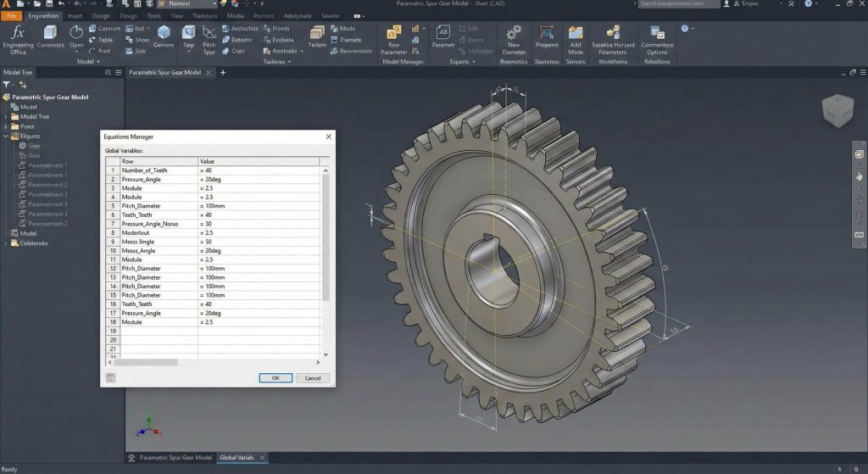Cancel the Equations Manager dialog
868x474 pixels.
(x=312, y=378)
